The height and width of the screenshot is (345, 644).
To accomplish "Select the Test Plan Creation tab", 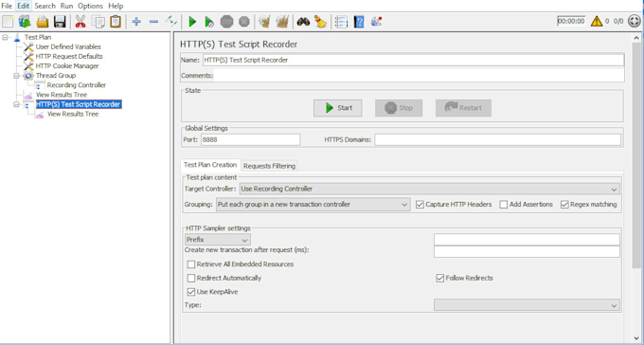I will 210,165.
